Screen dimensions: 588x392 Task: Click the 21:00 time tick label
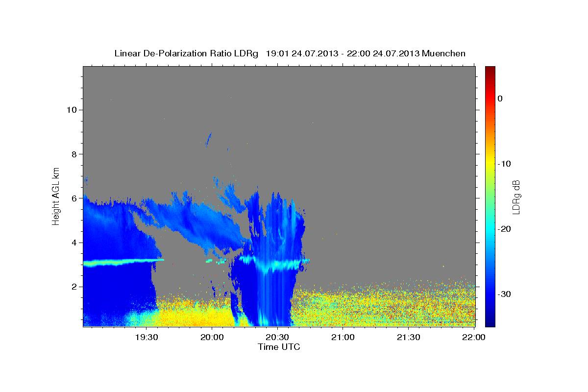(343, 337)
